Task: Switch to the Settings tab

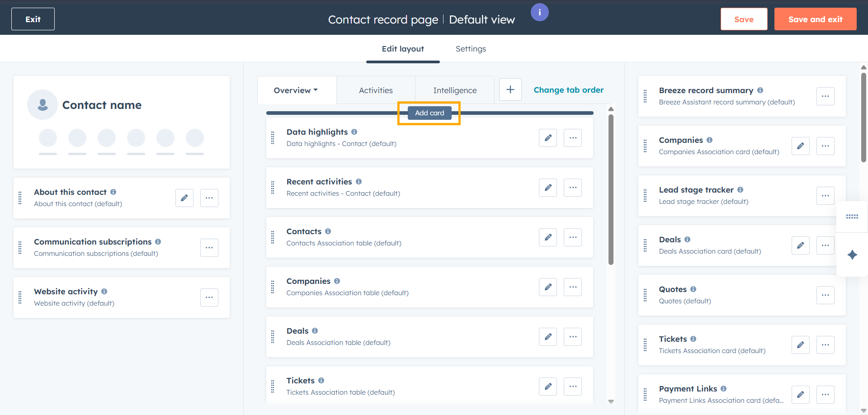Action: pos(471,49)
